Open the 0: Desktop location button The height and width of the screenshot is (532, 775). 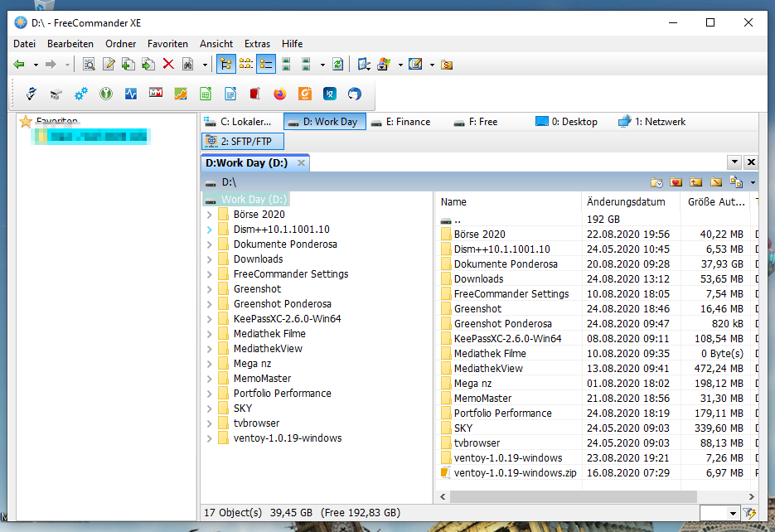[567, 122]
